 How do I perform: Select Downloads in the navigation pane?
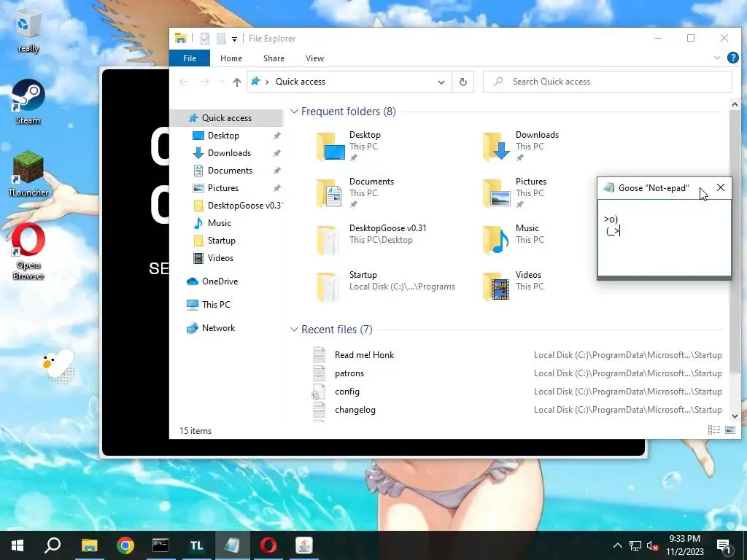pyautogui.click(x=229, y=153)
